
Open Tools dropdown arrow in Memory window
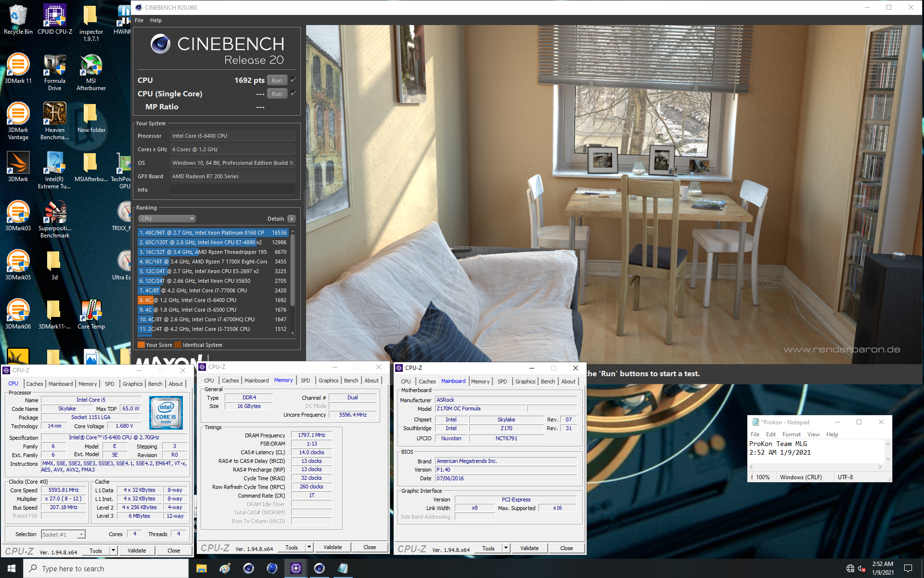point(309,547)
